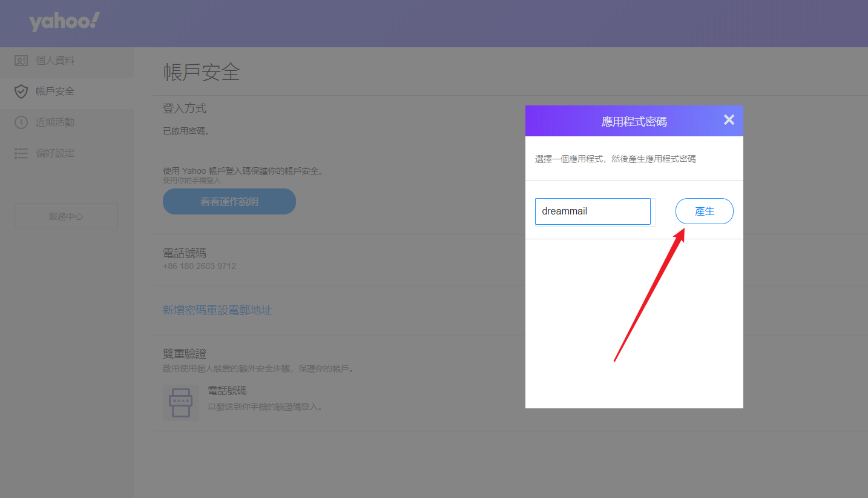Click the 個人資料 ID card icon
Screen dimensions: 868x498
[21, 61]
